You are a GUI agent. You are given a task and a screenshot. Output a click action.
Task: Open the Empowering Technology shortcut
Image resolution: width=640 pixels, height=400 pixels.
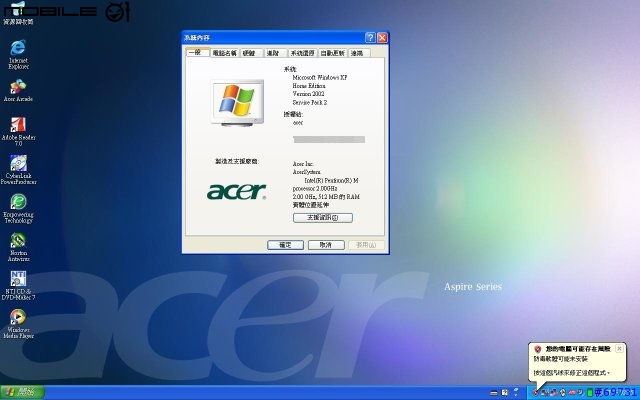18,209
